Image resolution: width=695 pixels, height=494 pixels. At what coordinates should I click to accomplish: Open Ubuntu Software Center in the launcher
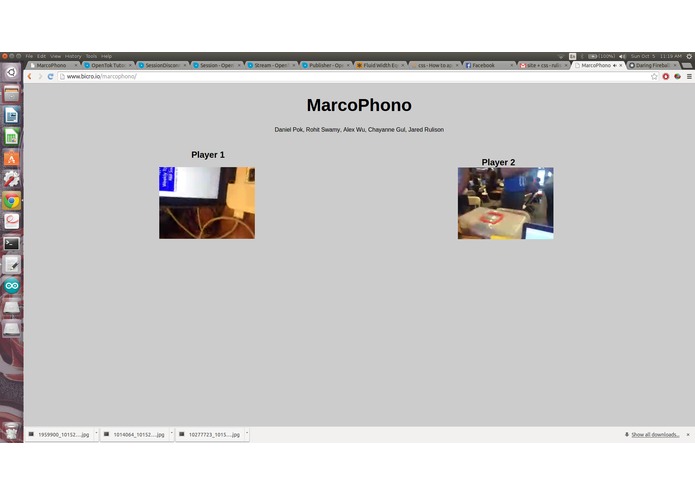tap(12, 158)
